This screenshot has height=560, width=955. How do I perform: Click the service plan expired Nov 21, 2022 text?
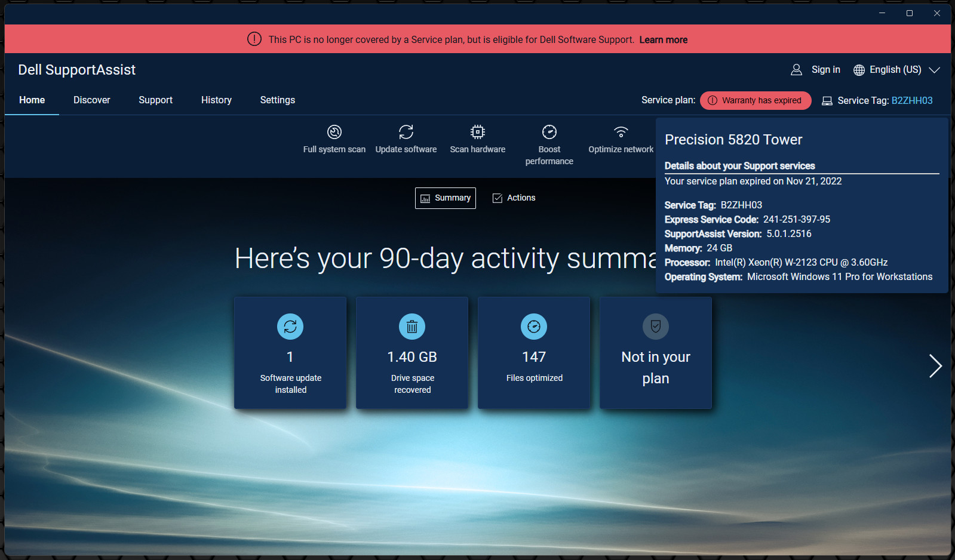point(753,181)
